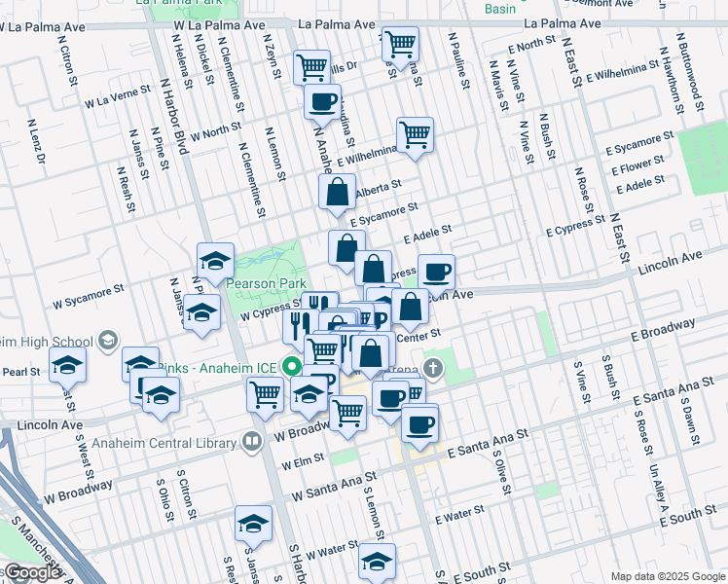Click the church cross place icon

click(433, 370)
